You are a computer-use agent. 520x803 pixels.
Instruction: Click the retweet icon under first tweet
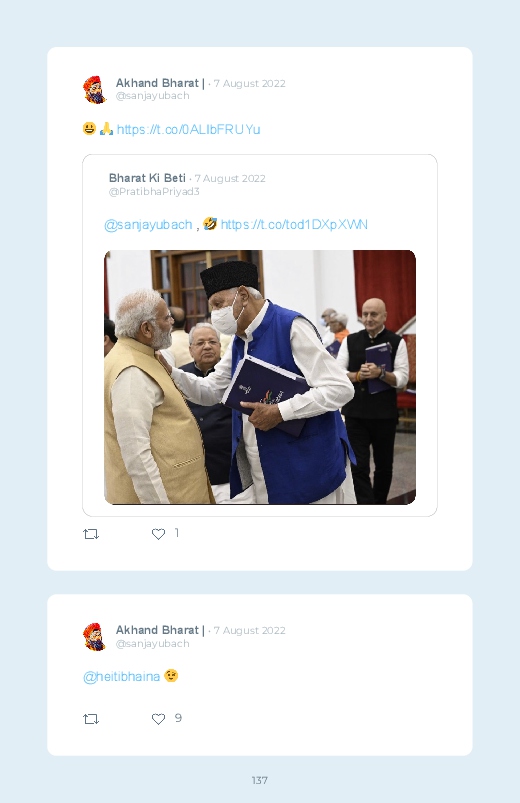click(91, 534)
